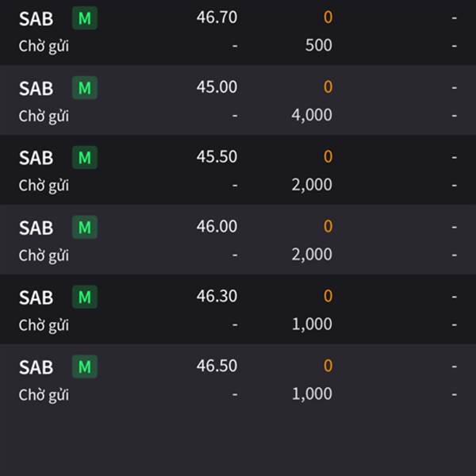Click the 1,000 quantity in 46.50 order

click(x=312, y=394)
